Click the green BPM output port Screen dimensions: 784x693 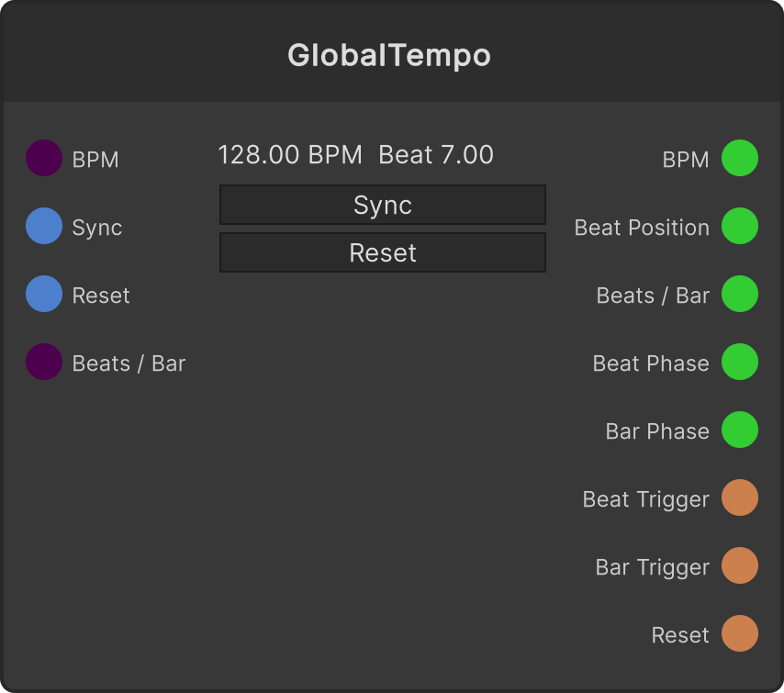pyautogui.click(x=740, y=158)
